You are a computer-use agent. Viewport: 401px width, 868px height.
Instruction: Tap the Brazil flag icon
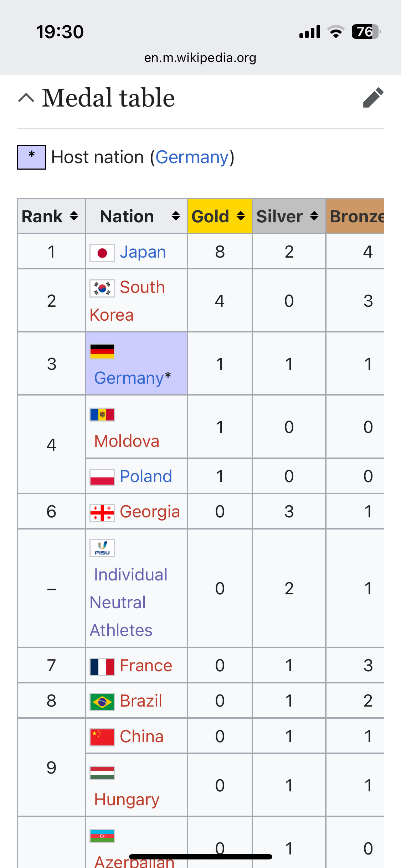click(x=102, y=702)
